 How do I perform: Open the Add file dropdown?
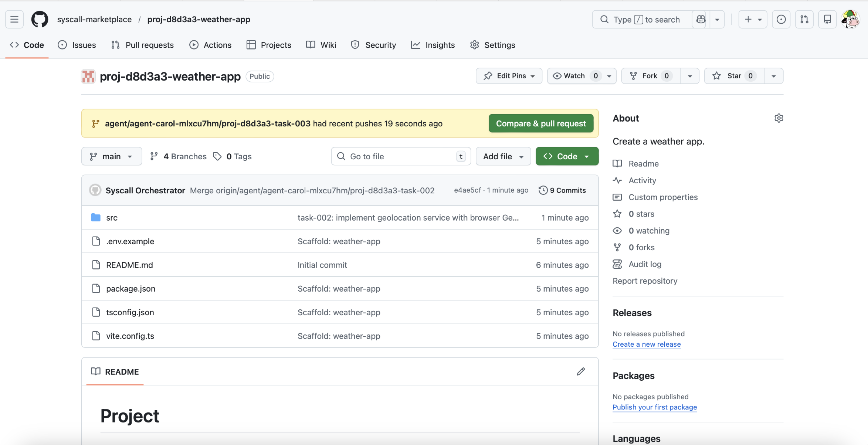(503, 156)
